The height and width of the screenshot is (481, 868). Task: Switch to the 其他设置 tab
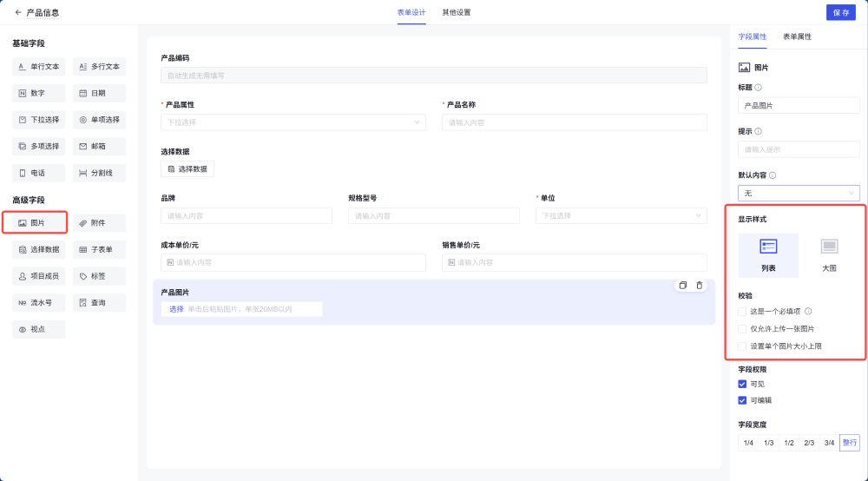456,13
